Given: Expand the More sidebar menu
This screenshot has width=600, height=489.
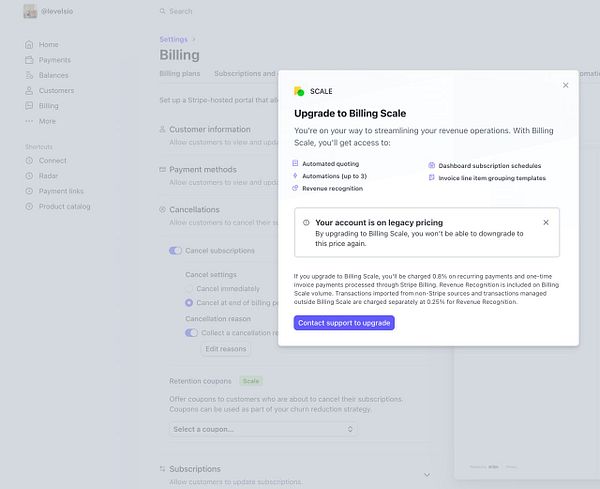Looking at the screenshot, I should pyautogui.click(x=47, y=121).
